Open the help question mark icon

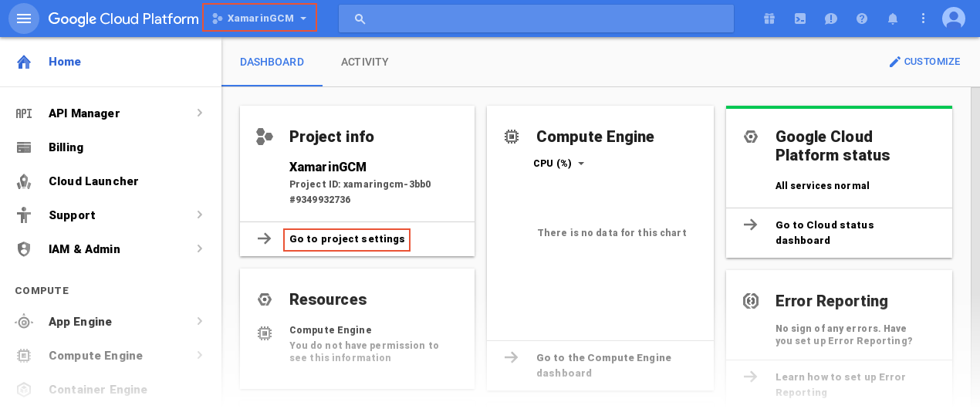coord(862,19)
